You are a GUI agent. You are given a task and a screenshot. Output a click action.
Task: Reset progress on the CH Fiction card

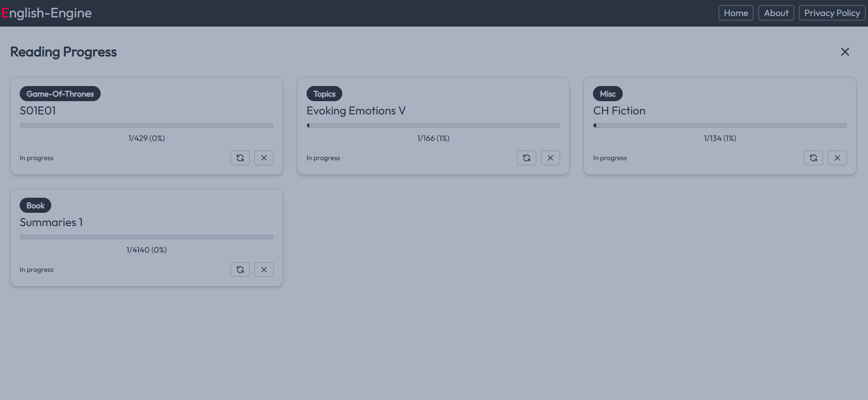(814, 158)
